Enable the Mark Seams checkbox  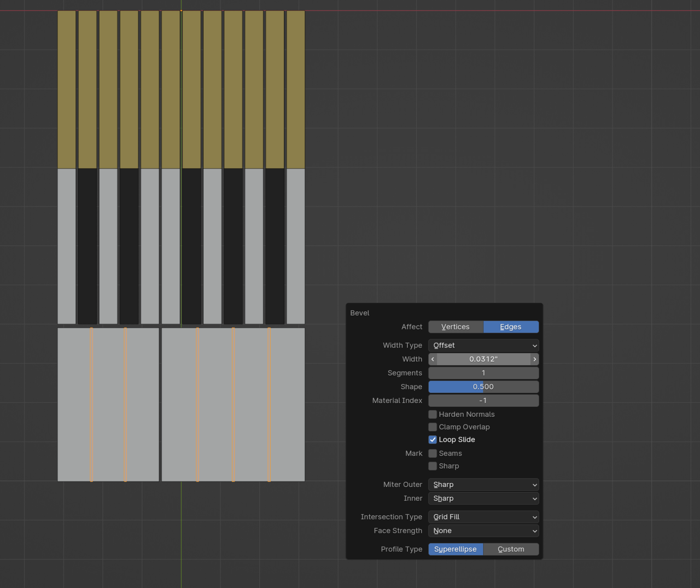tap(433, 453)
